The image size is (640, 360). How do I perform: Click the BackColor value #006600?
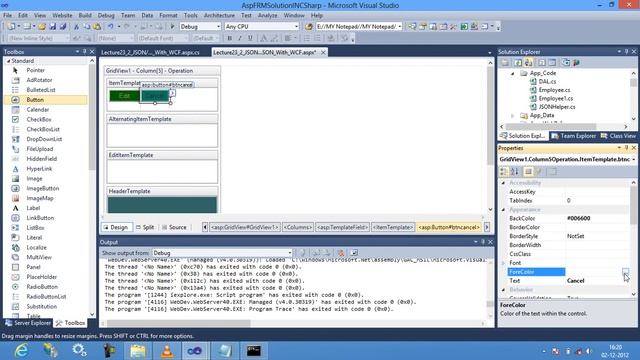coord(578,218)
